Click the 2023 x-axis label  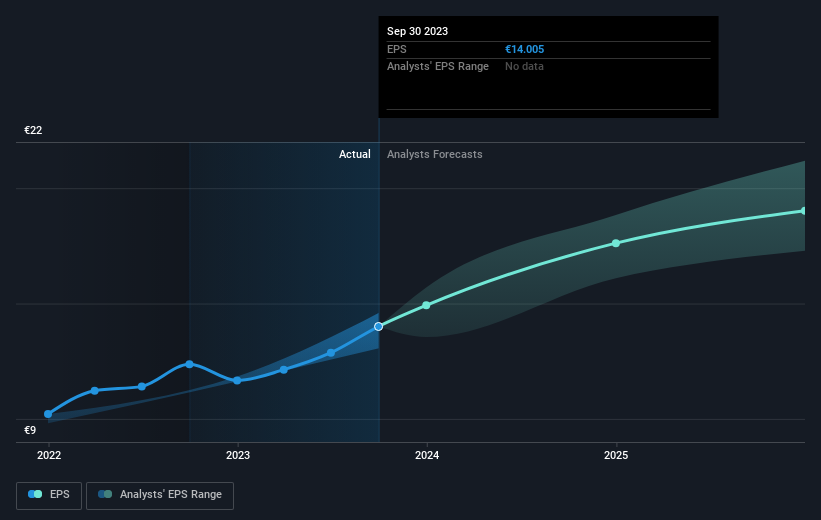tap(238, 455)
